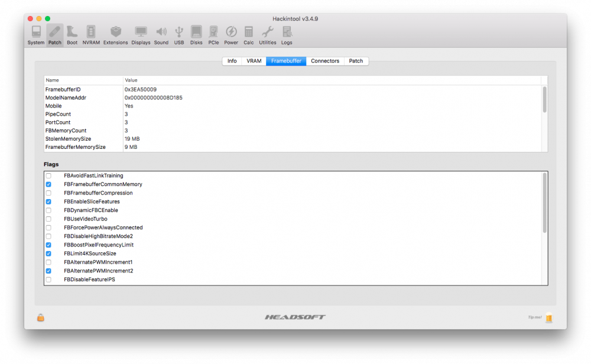Open the Boot section icon
The width and height of the screenshot is (591, 364).
click(x=72, y=35)
